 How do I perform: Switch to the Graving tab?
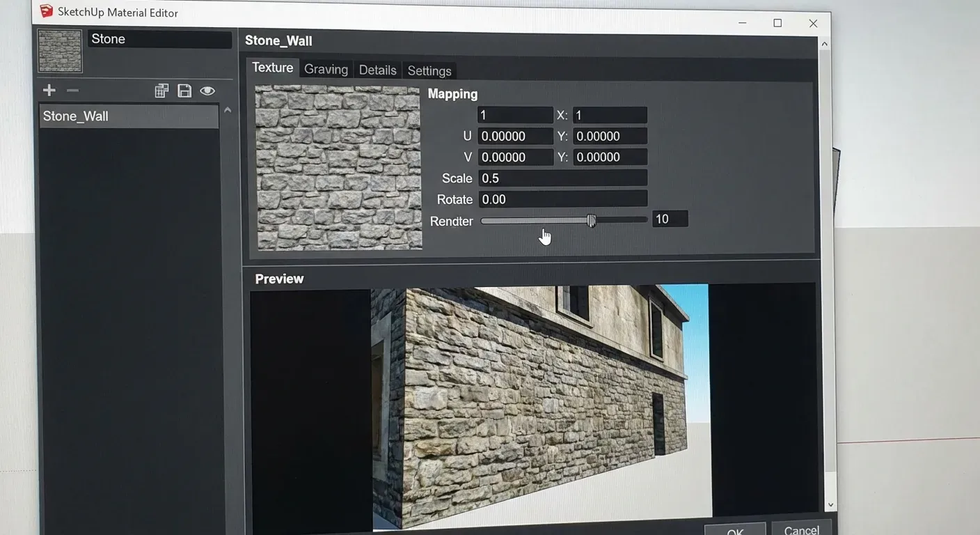coord(326,69)
